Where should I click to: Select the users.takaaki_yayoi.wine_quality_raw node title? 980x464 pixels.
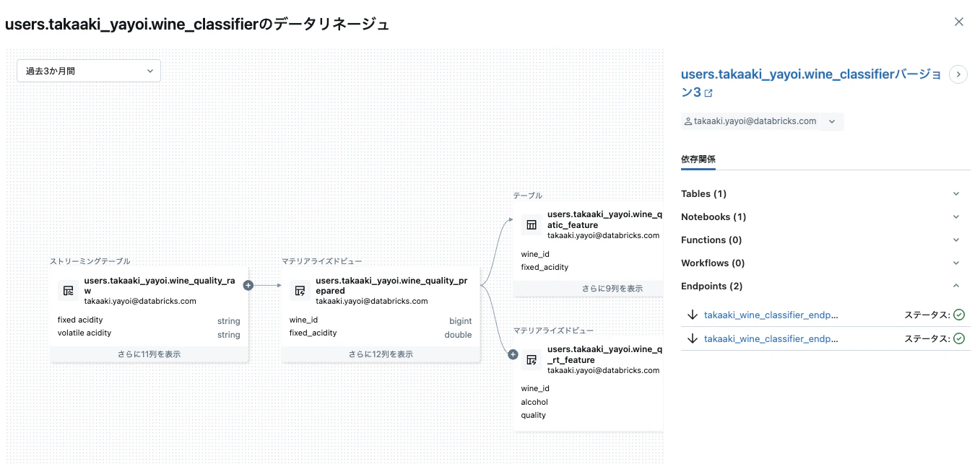coord(159,286)
